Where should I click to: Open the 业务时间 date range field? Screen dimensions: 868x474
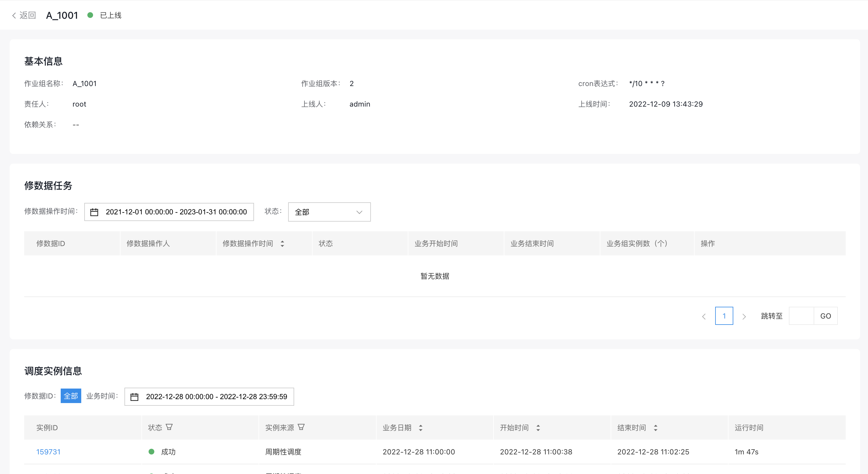209,396
